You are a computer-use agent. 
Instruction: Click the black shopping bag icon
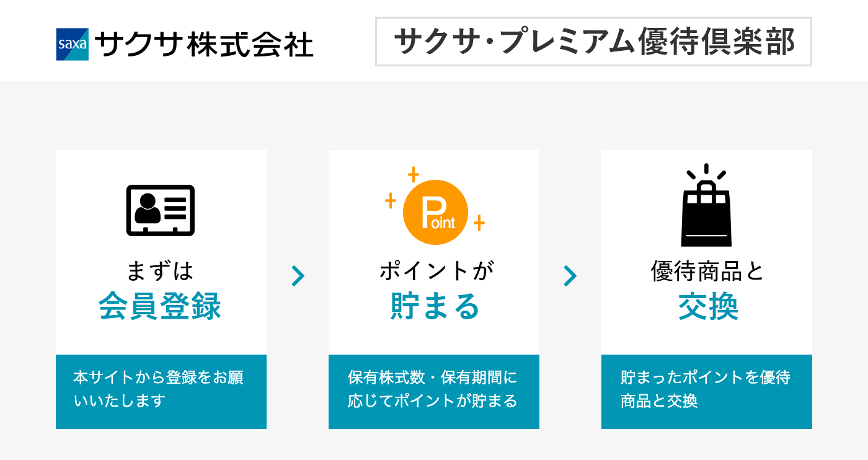tap(706, 206)
